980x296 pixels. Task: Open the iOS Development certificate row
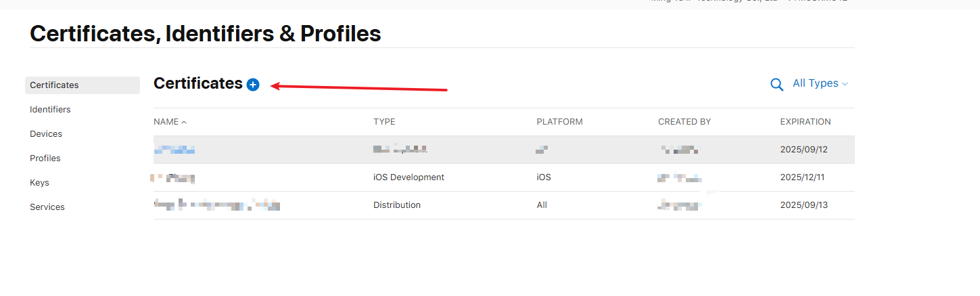coord(409,177)
